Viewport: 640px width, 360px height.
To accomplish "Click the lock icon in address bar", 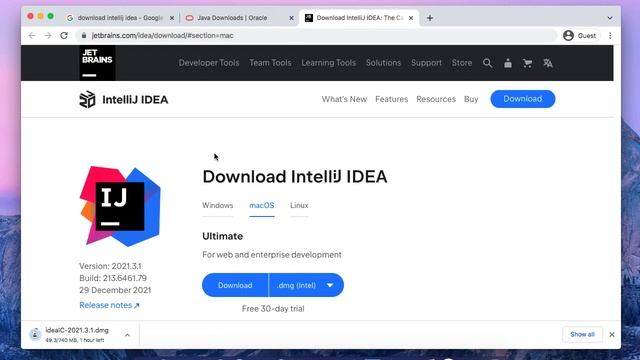I will pyautogui.click(x=84, y=36).
